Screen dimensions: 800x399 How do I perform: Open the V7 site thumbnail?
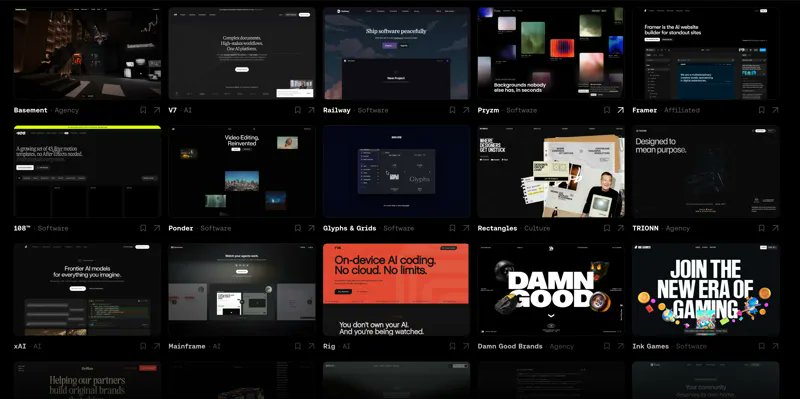pyautogui.click(x=242, y=53)
